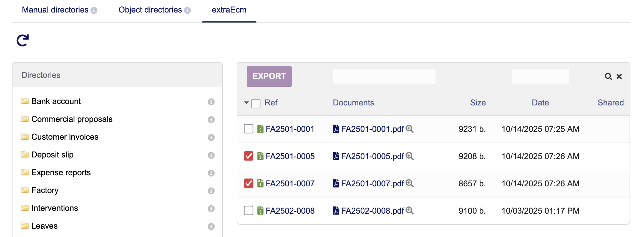Image resolution: width=644 pixels, height=237 pixels.
Task: Click the info icon beside Factory directory
Action: (x=211, y=191)
